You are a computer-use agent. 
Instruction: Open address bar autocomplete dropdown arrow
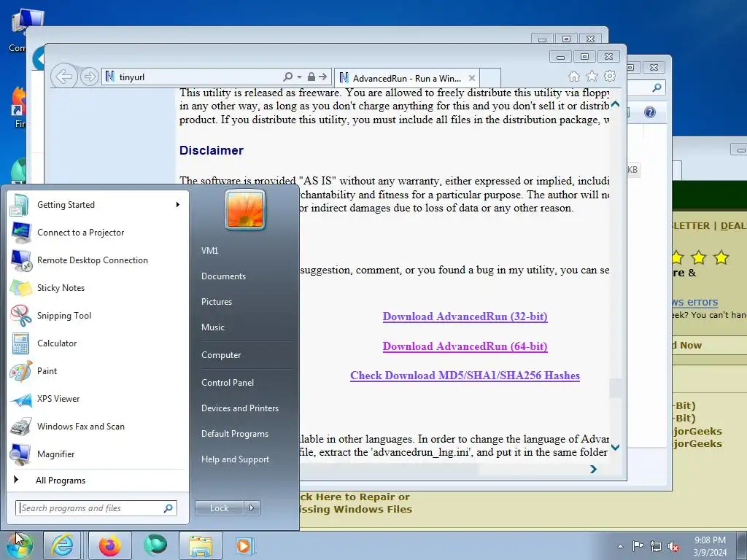[x=299, y=77]
